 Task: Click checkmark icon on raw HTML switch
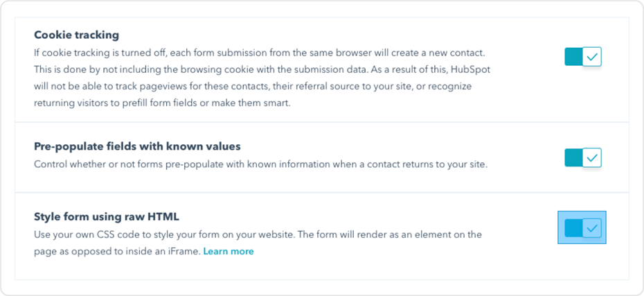pyautogui.click(x=592, y=227)
